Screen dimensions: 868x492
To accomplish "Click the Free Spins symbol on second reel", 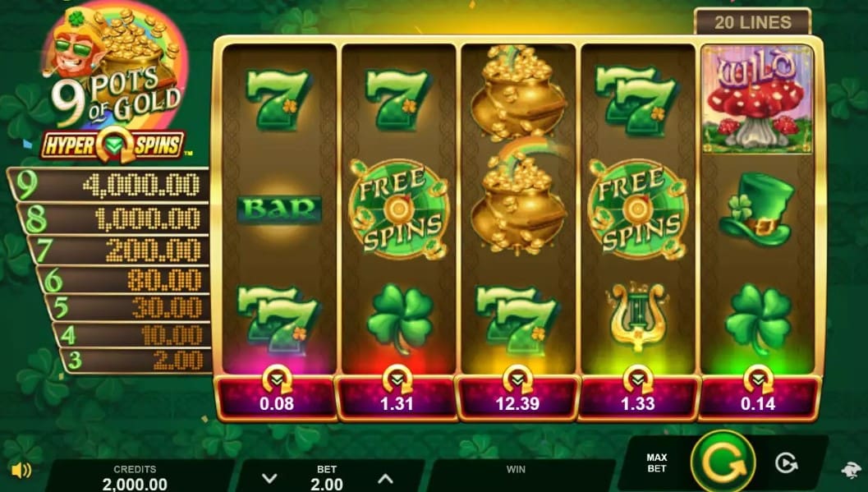I will pos(398,209).
